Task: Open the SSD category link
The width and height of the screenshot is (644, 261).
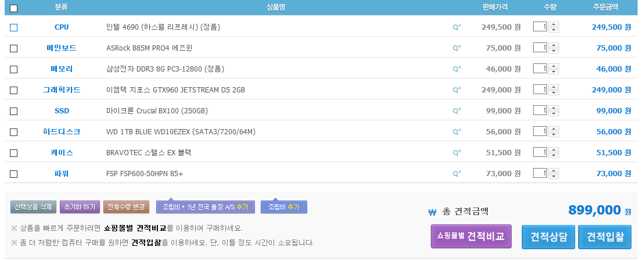Action: (62, 110)
